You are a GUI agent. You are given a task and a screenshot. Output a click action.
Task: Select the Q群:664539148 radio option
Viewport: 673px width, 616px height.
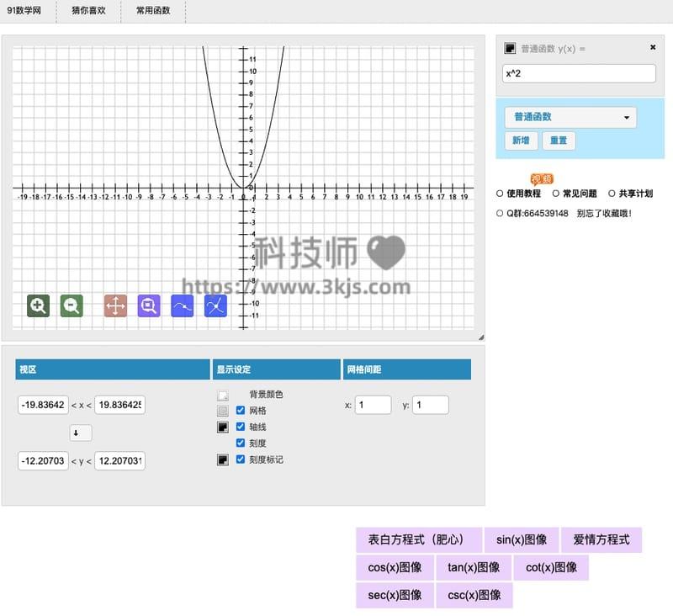500,214
